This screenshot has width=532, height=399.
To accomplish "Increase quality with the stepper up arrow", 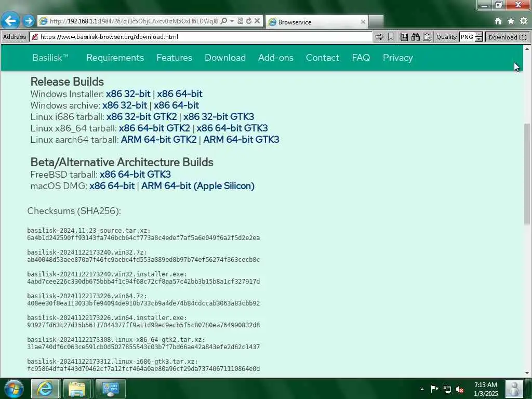I will tap(478, 35).
